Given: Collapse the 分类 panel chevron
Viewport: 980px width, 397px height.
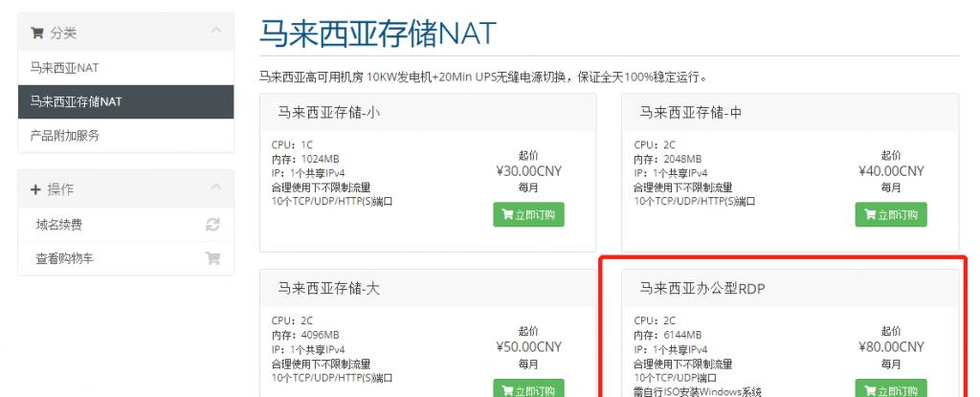Looking at the screenshot, I should (x=216, y=30).
